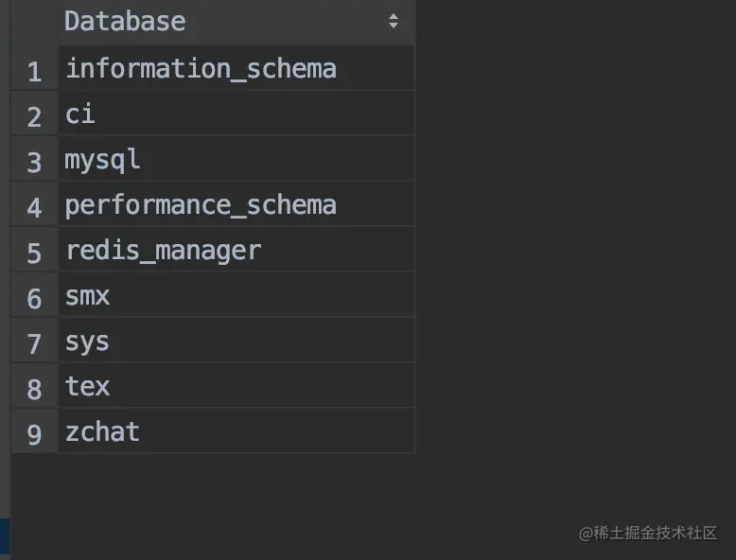The width and height of the screenshot is (736, 560).
Task: Select the ci database cell
Action: (x=80, y=114)
